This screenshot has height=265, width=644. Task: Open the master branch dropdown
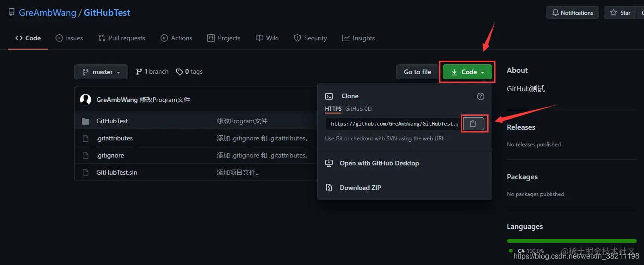tap(101, 72)
